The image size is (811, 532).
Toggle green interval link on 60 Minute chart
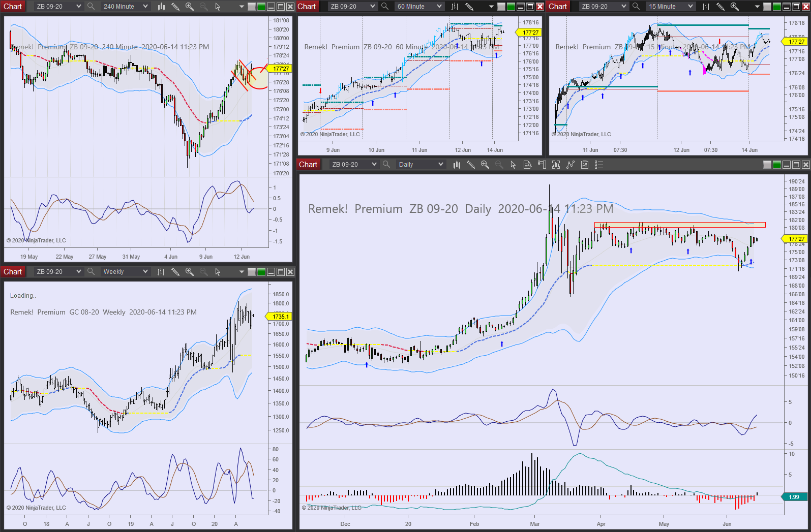pyautogui.click(x=511, y=7)
